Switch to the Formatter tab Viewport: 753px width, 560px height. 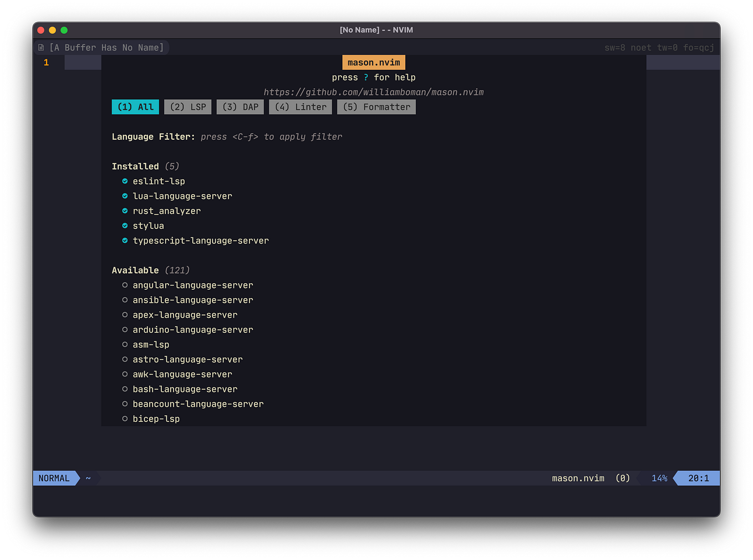pos(376,106)
